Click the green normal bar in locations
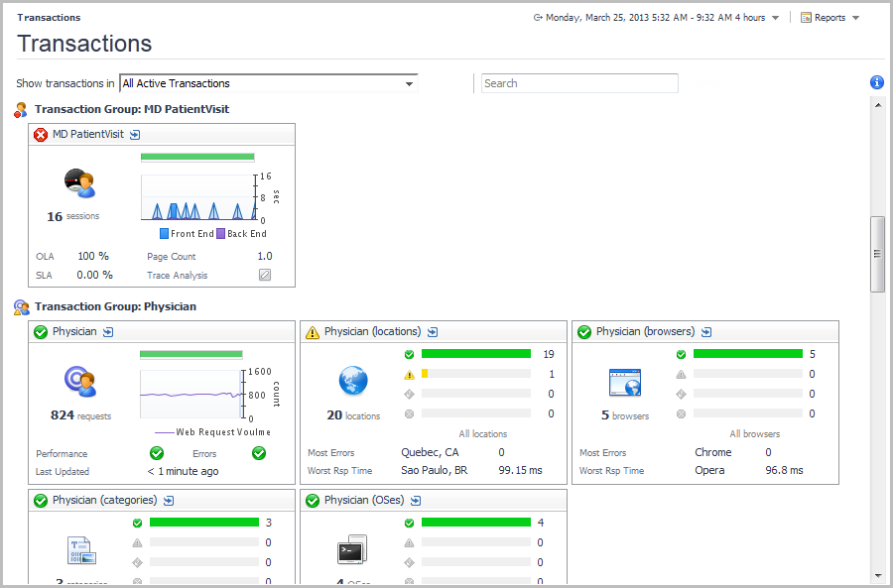 pos(476,354)
